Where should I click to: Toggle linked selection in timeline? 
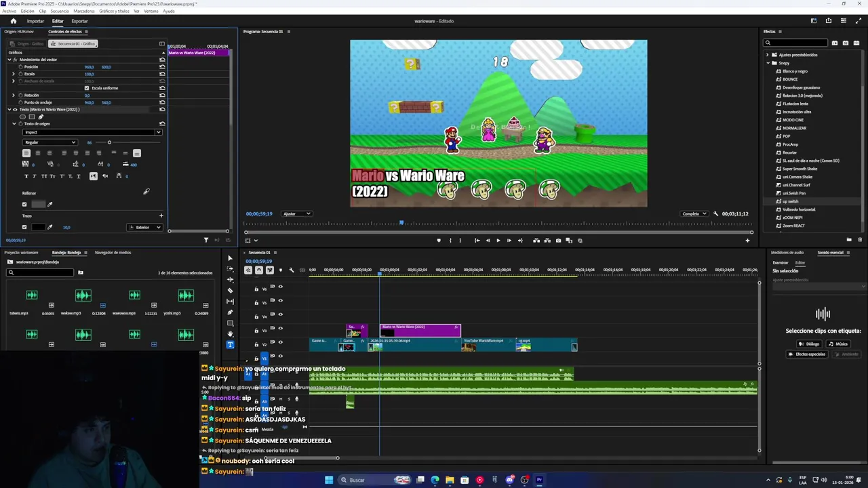pos(270,270)
